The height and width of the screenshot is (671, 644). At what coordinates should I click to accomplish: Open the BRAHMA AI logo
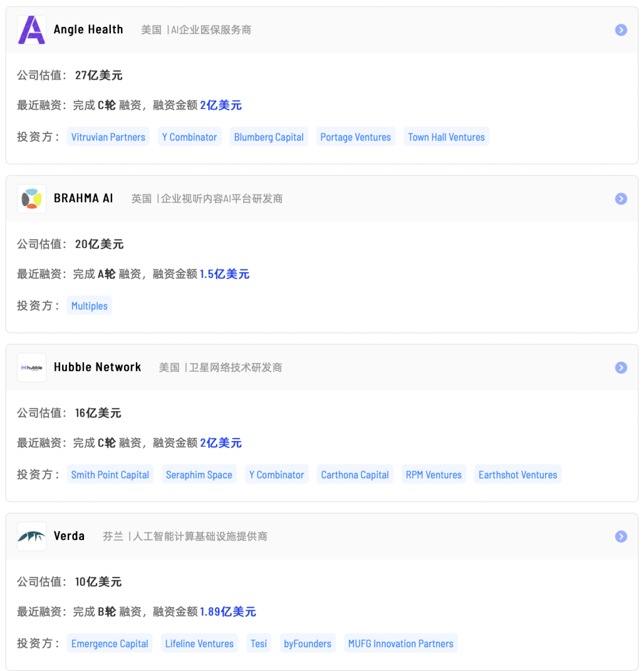(32, 199)
